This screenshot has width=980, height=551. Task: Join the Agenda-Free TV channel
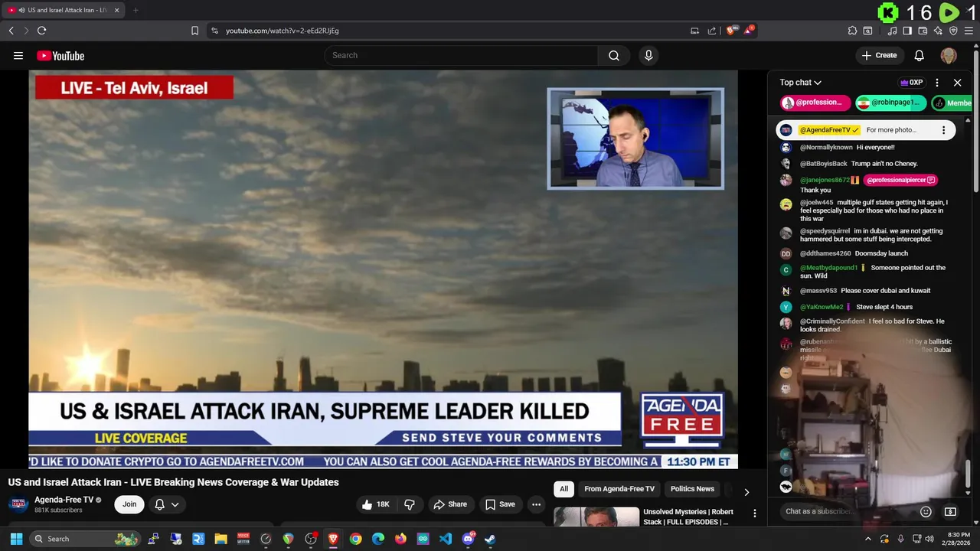coord(129,504)
